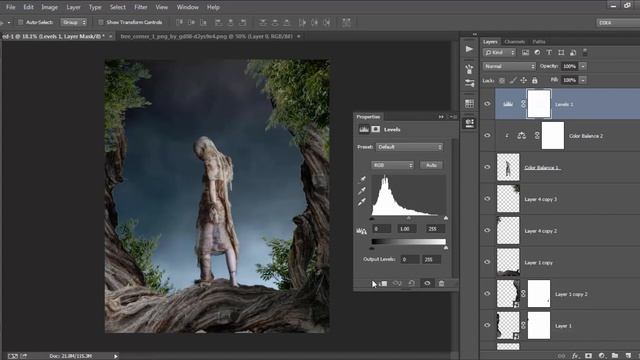Click the lock all padlock icon
This screenshot has width=640, height=360.
pos(534,80)
